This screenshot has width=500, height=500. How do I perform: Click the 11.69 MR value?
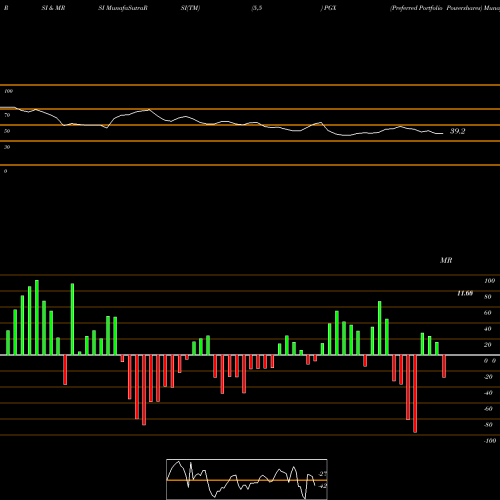465,293
